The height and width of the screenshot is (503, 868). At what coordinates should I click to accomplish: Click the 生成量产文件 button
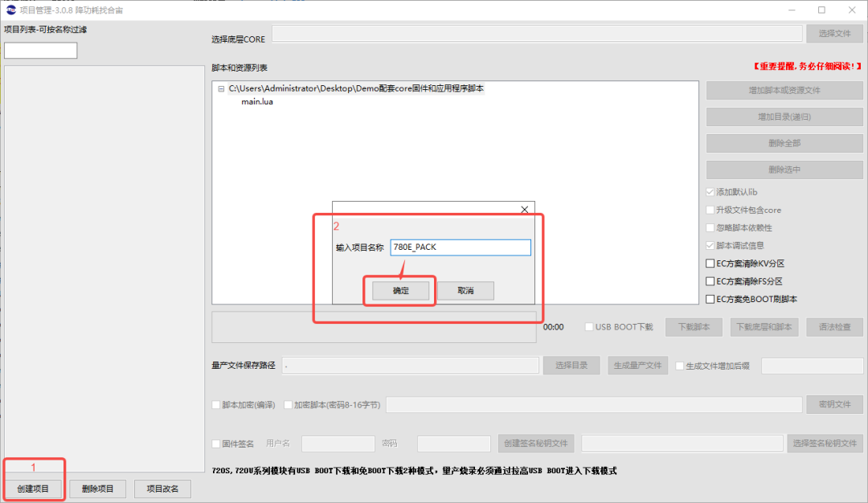click(x=637, y=366)
